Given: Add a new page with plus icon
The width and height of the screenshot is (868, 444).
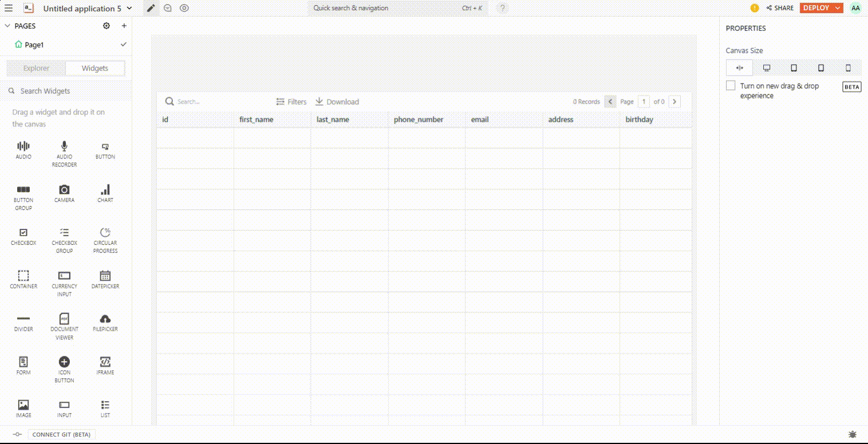Looking at the screenshot, I should pyautogui.click(x=124, y=26).
